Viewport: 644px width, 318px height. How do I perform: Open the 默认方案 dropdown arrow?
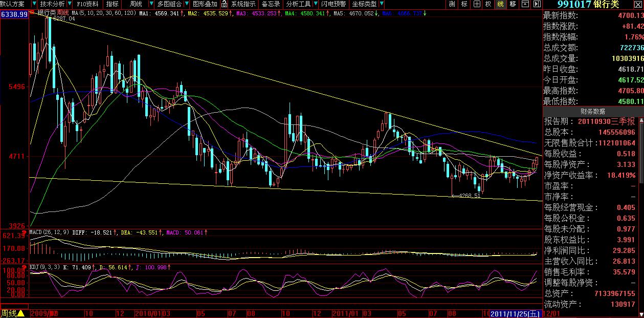34,4
